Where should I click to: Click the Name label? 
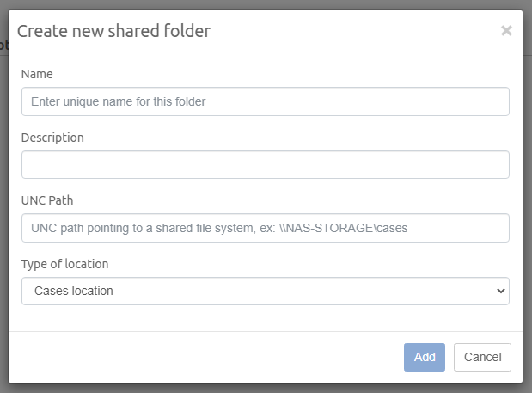37,75
